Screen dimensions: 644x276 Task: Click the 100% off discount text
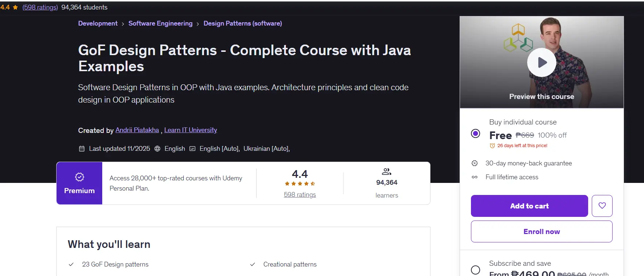pos(552,135)
